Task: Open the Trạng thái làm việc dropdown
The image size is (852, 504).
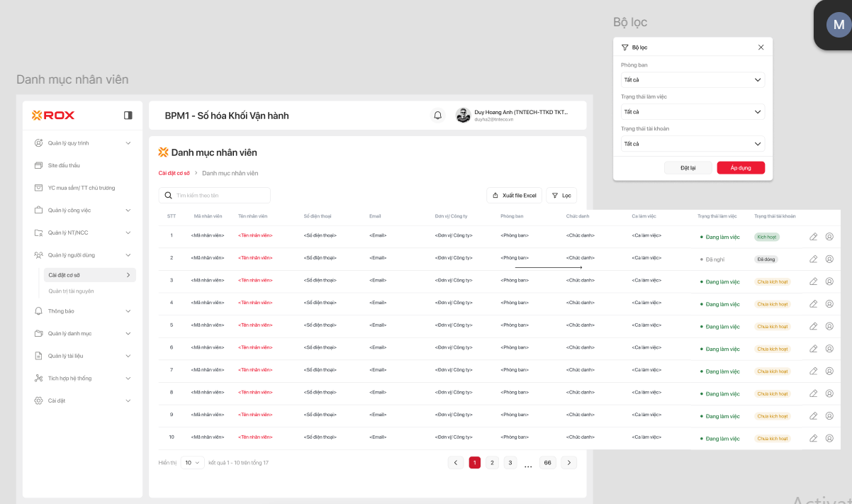Action: click(693, 112)
